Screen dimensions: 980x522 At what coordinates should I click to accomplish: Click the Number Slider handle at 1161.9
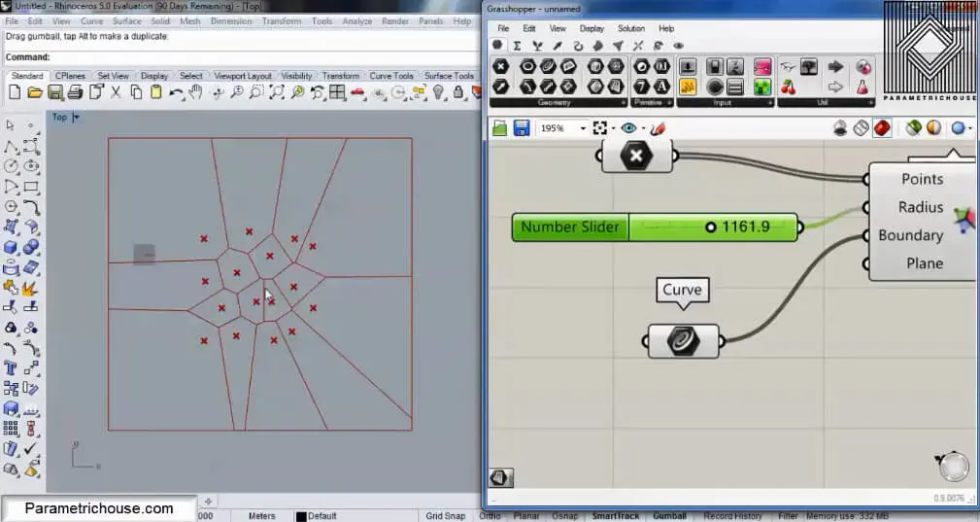(x=710, y=226)
